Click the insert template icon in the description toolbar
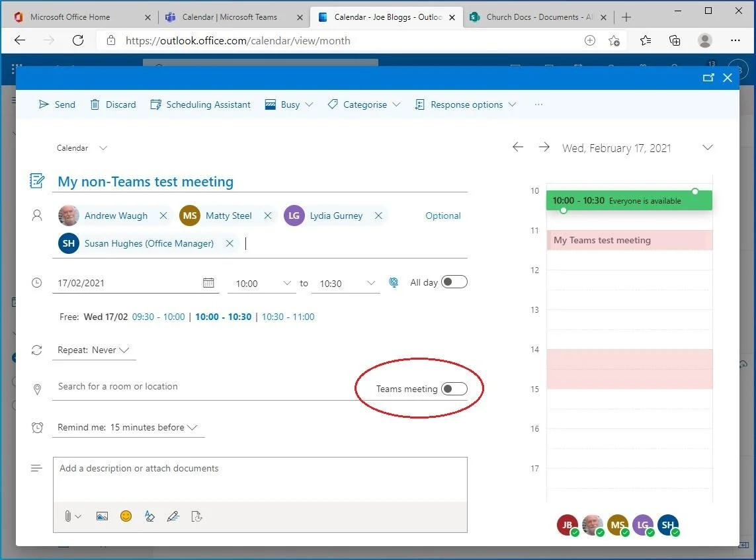Viewport: 756px width, 560px height. click(196, 516)
